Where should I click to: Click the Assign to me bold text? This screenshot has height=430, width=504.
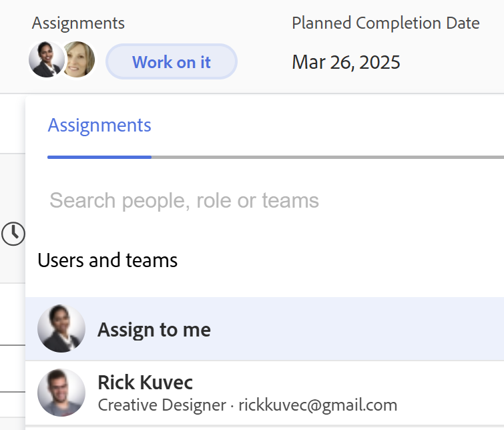pos(154,329)
